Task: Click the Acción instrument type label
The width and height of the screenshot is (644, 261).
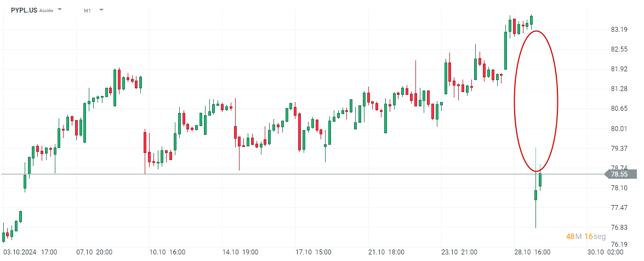Action: point(46,10)
